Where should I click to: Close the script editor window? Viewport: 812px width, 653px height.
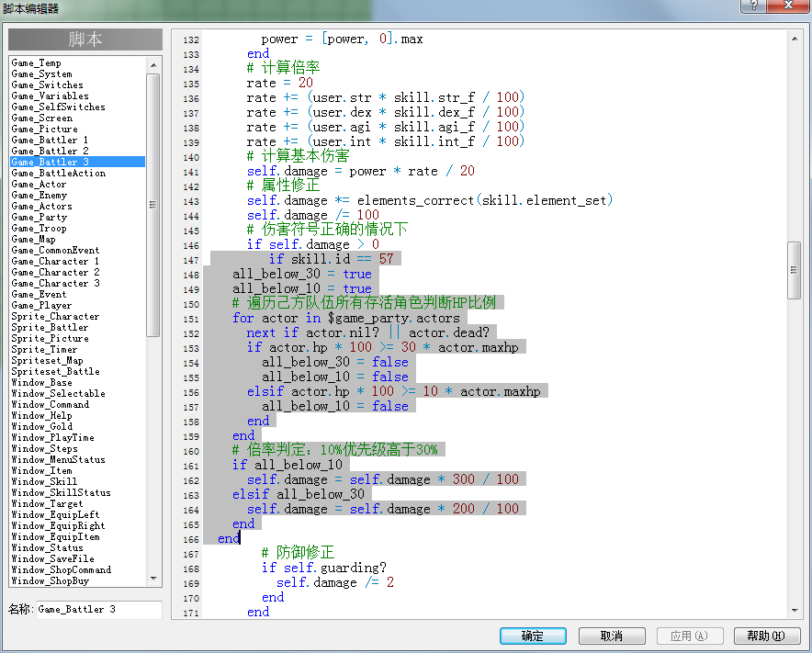point(788,6)
